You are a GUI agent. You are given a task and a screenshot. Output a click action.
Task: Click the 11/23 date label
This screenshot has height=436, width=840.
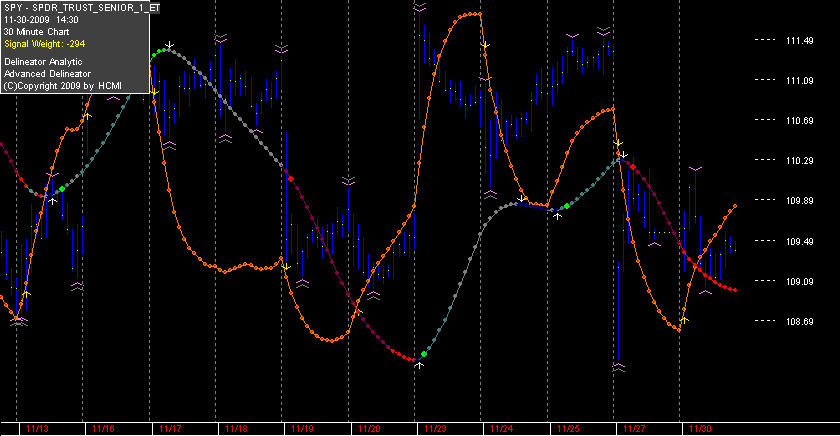pos(436,429)
